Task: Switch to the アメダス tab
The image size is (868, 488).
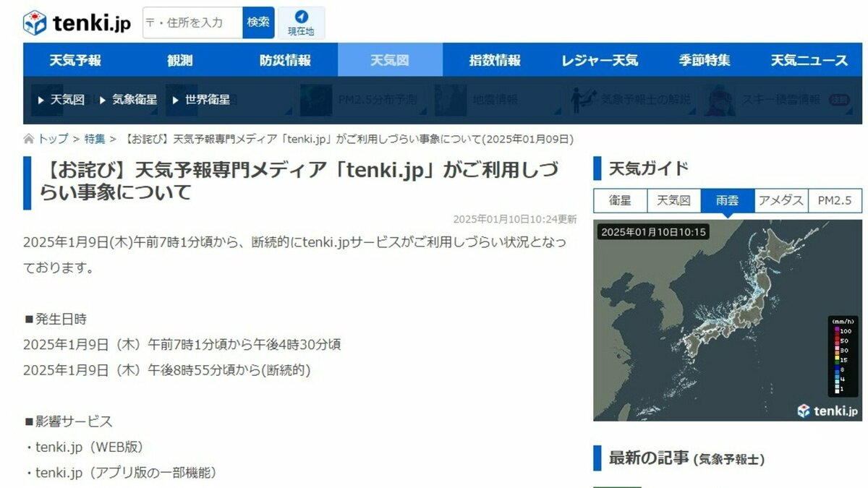Action: (780, 201)
